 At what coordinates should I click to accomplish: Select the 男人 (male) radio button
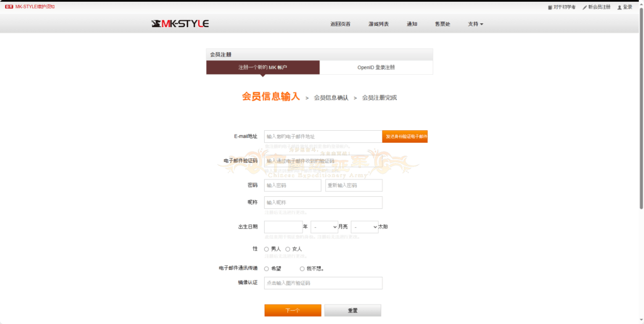point(267,249)
